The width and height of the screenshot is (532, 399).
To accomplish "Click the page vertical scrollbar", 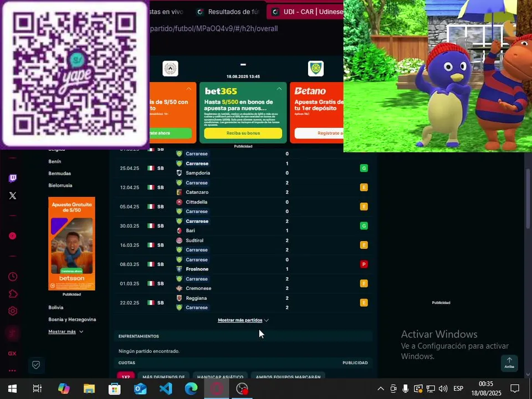I will pyautogui.click(x=528, y=198).
